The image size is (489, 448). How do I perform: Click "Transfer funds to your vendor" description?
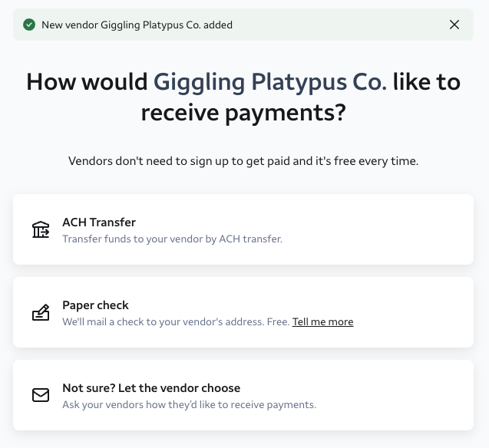coord(172,239)
